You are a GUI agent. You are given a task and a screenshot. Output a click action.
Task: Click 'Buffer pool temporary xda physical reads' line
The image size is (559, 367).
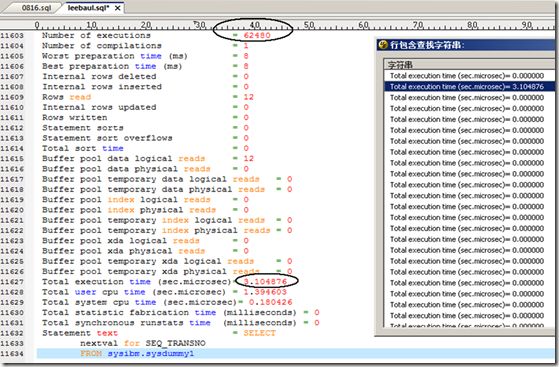point(150,271)
